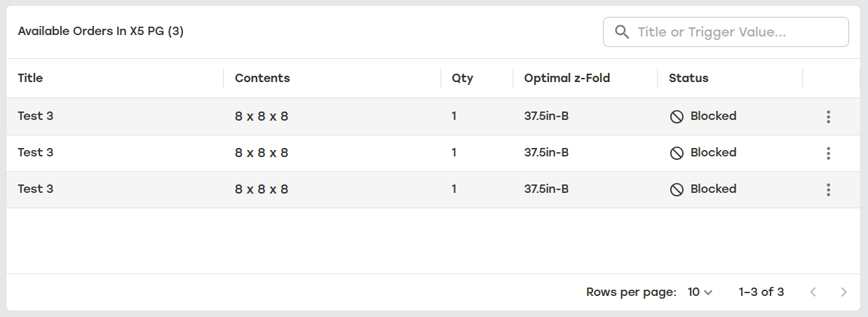Select the first Test 3 order row title
Screen dimensions: 868x317
(35, 116)
